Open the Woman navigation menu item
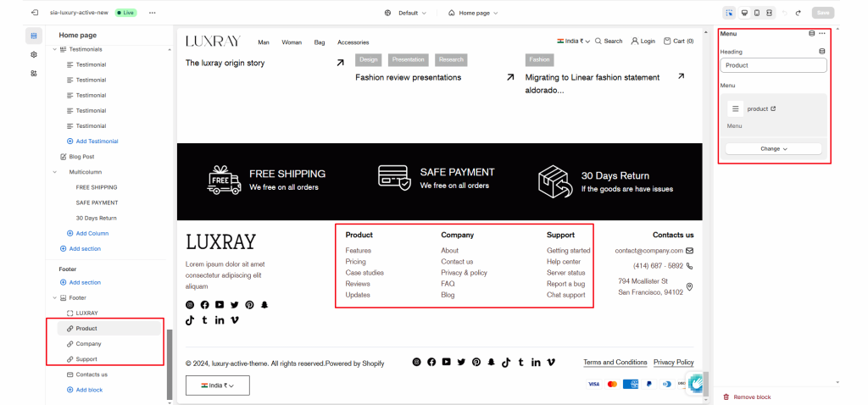The width and height of the screenshot is (868, 405). (292, 42)
